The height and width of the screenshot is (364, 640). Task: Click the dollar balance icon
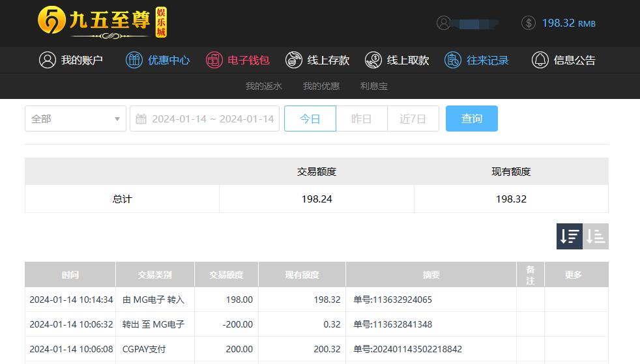tap(528, 23)
